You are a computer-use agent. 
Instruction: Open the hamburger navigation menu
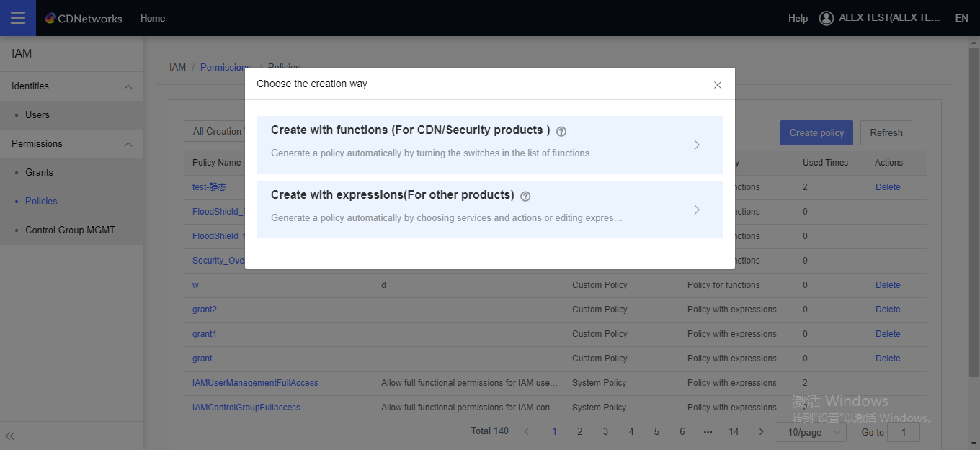tap(17, 18)
